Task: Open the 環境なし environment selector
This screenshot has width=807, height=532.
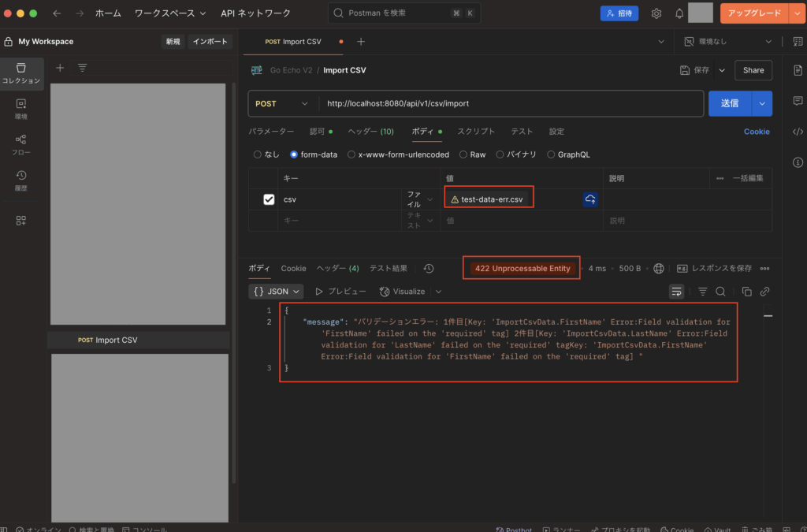Action: coord(727,42)
